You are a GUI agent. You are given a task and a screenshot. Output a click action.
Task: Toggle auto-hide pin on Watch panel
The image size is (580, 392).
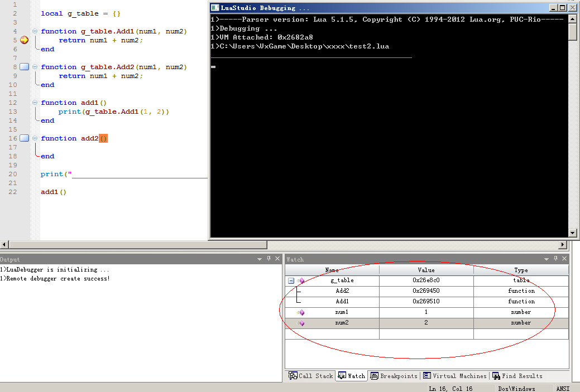[x=555, y=259]
